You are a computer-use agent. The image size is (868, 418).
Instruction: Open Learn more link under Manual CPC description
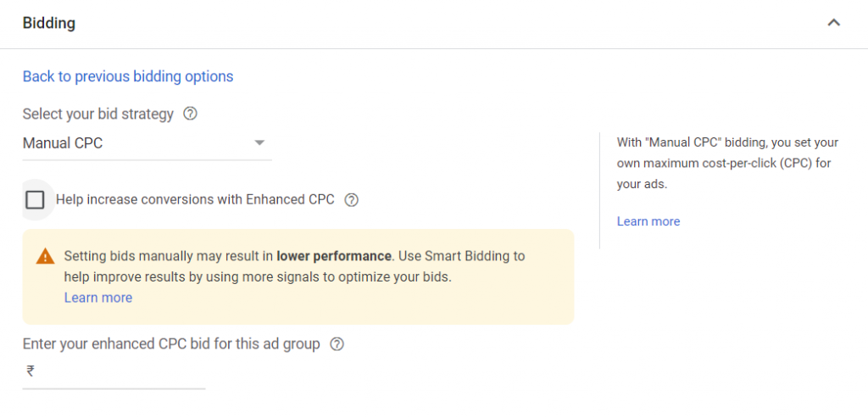pyautogui.click(x=648, y=221)
